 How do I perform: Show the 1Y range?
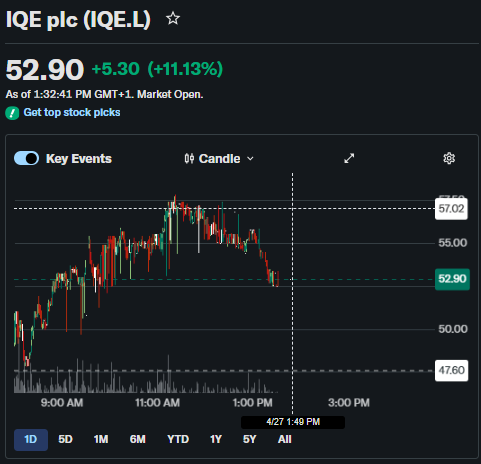click(216, 439)
